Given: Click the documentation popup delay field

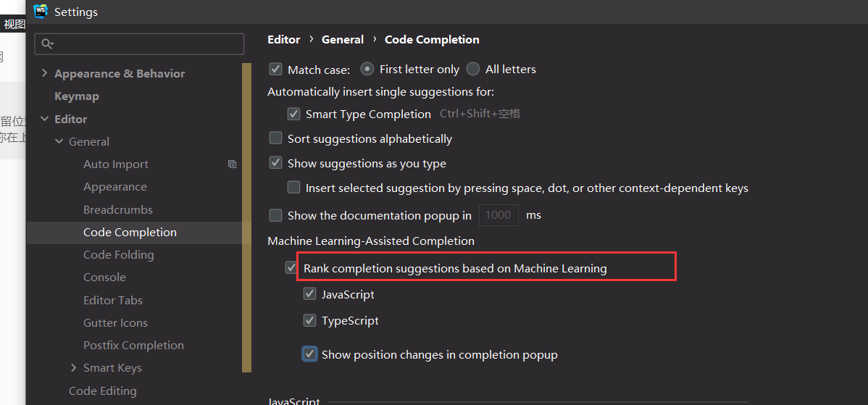Looking at the screenshot, I should [498, 215].
